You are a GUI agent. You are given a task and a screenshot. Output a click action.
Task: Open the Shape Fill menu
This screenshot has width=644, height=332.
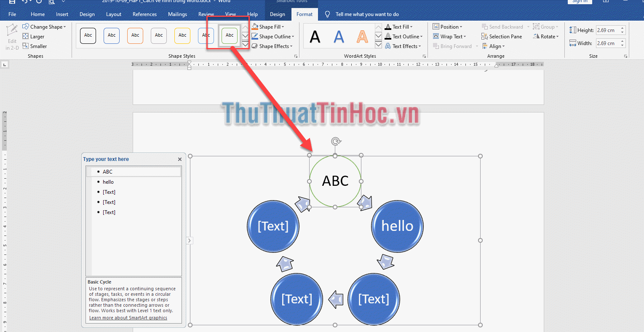268,27
